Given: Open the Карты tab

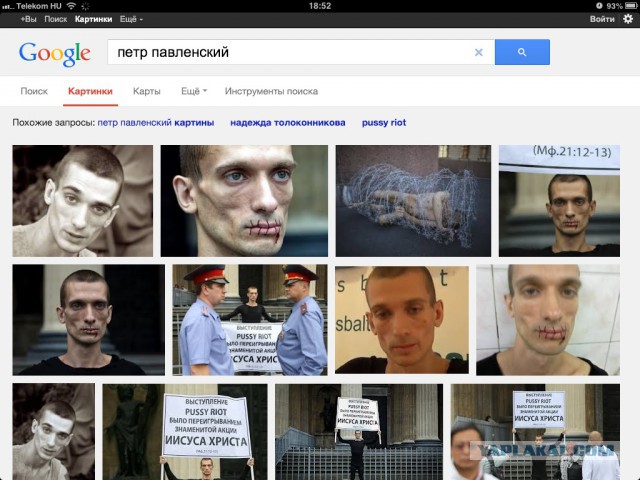Looking at the screenshot, I should tap(147, 91).
